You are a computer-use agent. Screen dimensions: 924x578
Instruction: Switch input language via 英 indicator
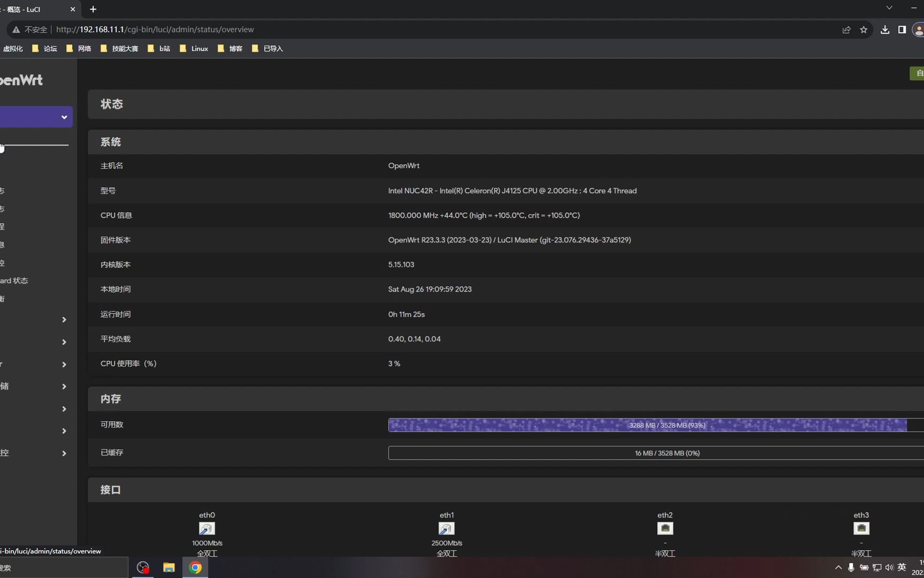click(x=902, y=567)
